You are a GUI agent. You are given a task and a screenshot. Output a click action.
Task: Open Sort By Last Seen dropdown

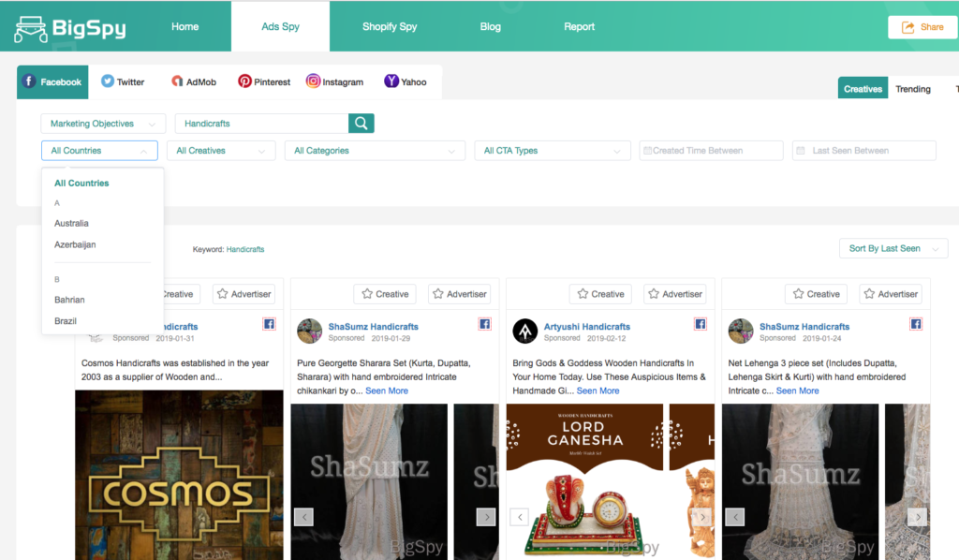pos(893,248)
